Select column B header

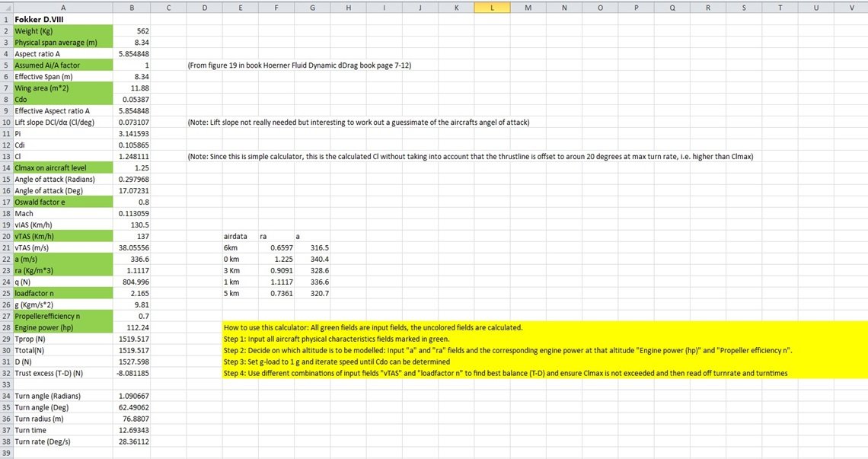[132, 8]
